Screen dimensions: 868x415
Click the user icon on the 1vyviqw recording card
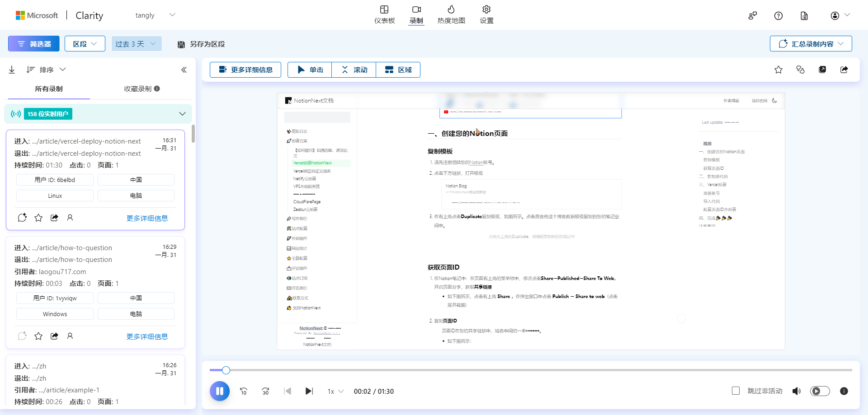click(x=70, y=336)
